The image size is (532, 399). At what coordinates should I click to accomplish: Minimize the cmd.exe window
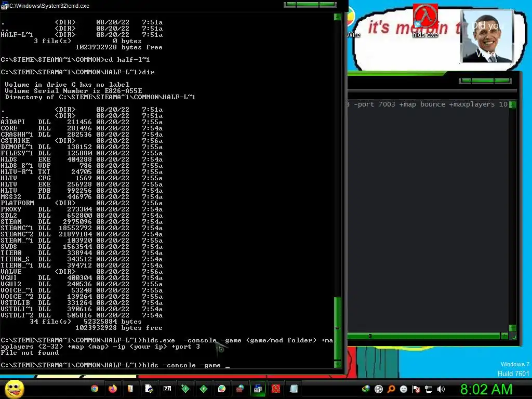[x=290, y=4]
